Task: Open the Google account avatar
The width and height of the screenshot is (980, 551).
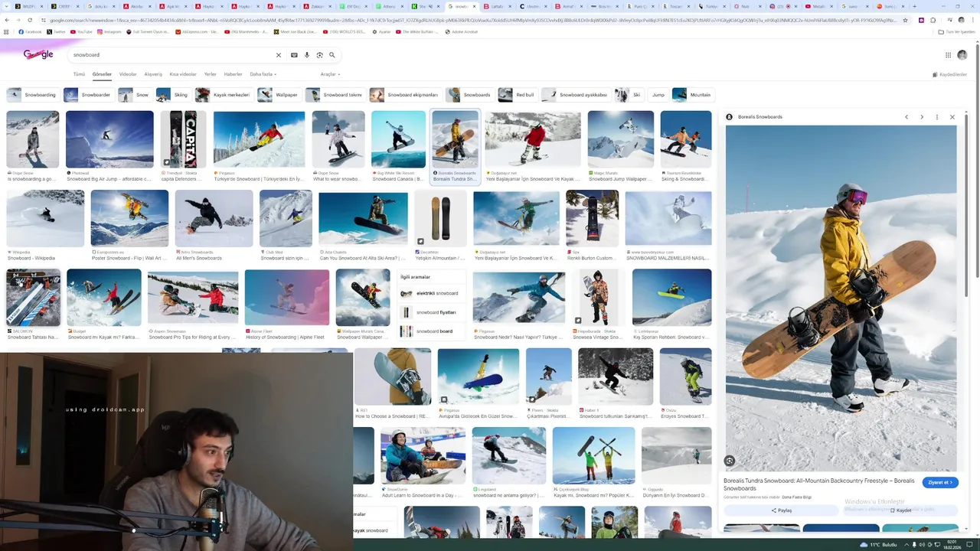Action: tap(962, 55)
